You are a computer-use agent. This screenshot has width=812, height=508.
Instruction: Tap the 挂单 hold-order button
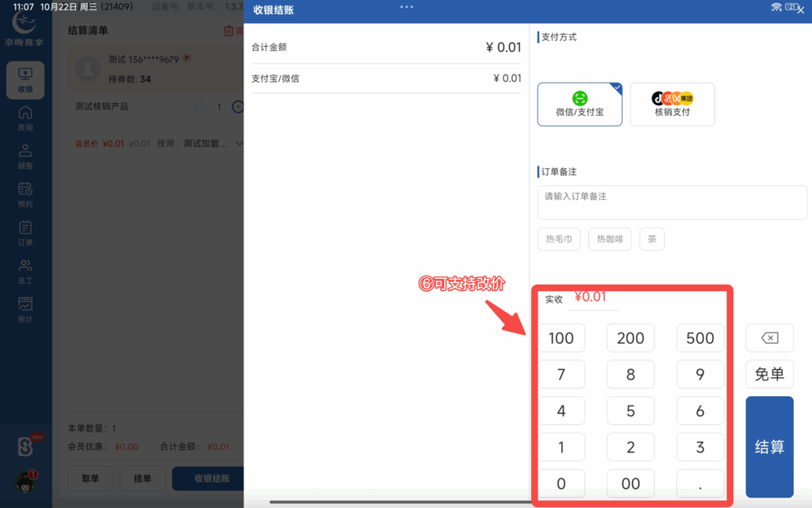click(142, 479)
